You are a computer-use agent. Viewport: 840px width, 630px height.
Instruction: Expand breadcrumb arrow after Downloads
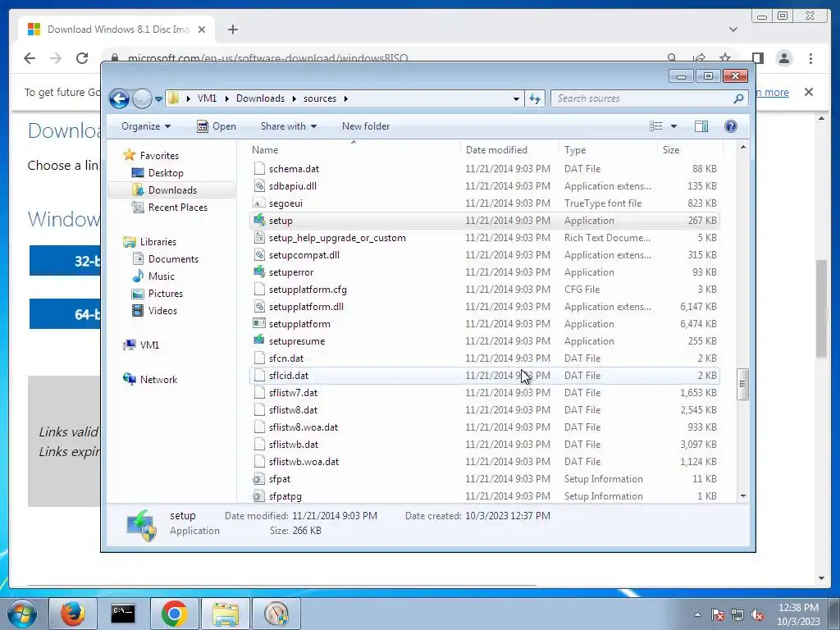tap(294, 98)
